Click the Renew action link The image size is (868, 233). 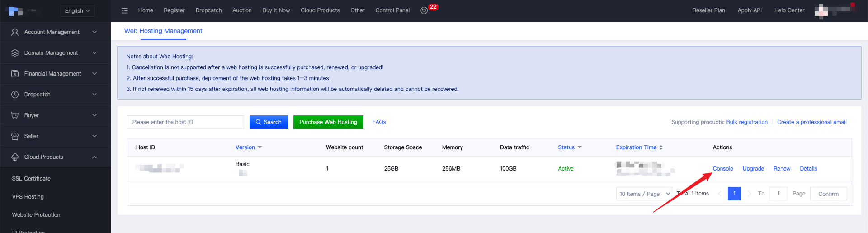tap(782, 169)
